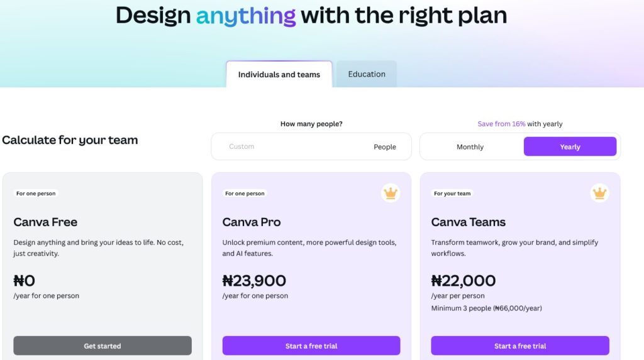Screen dimensions: 644x360
Task: Open the Individuals and teams tab
Action: [x=279, y=74]
